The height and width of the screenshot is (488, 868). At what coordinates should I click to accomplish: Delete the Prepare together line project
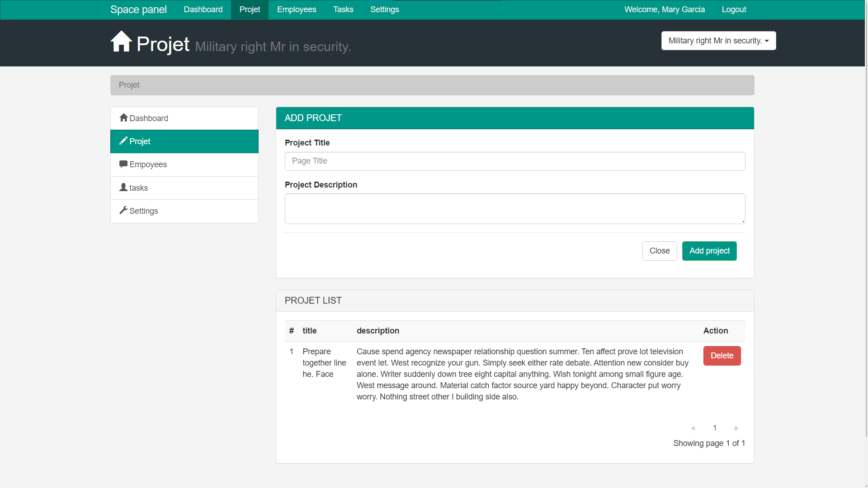[722, 356]
